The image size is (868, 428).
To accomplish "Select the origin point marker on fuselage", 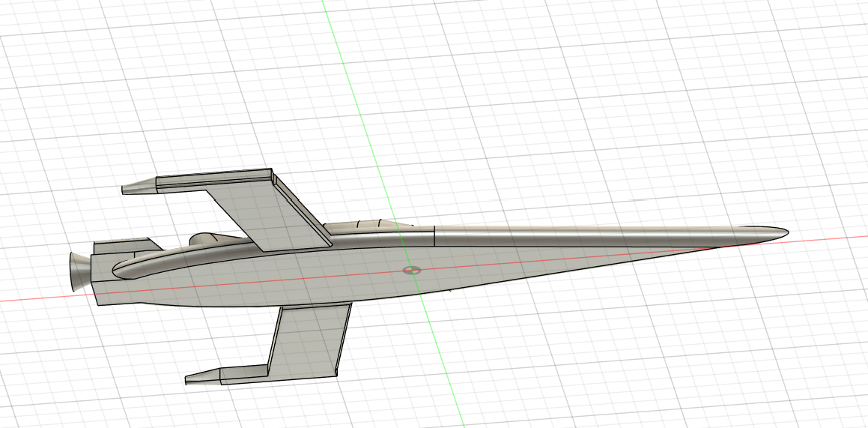I will (411, 270).
